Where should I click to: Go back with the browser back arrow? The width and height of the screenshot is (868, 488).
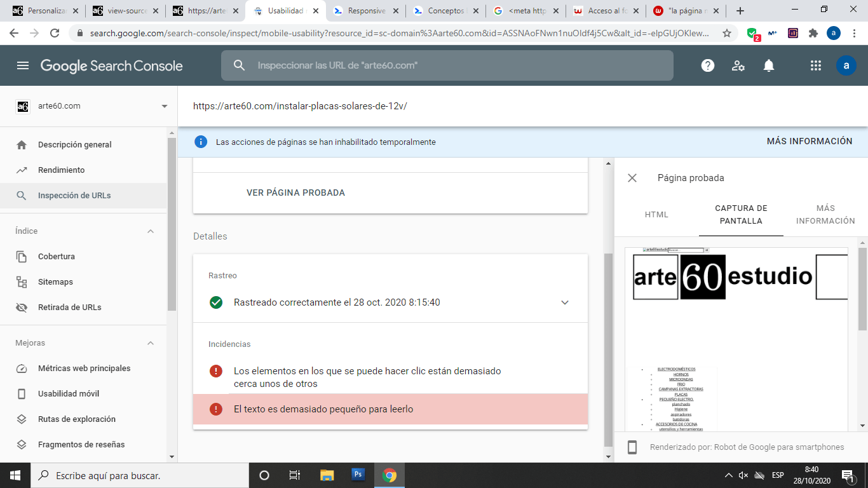[x=14, y=33]
